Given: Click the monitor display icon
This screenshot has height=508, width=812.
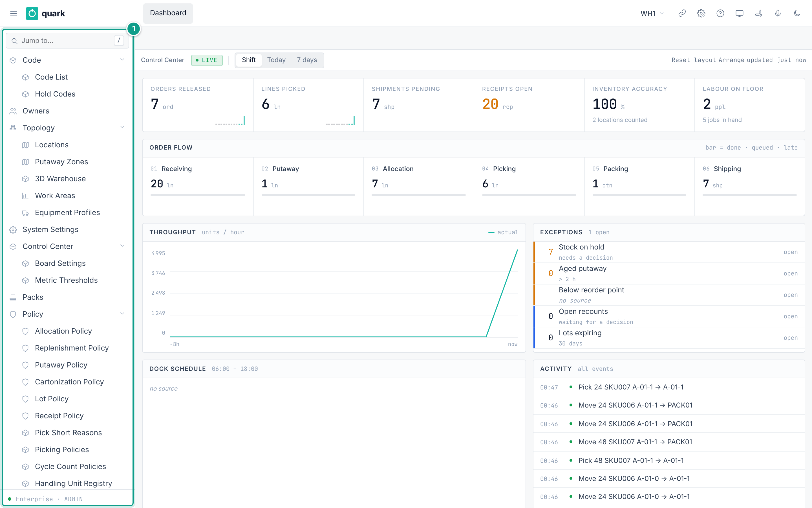Looking at the screenshot, I should pyautogui.click(x=739, y=14).
